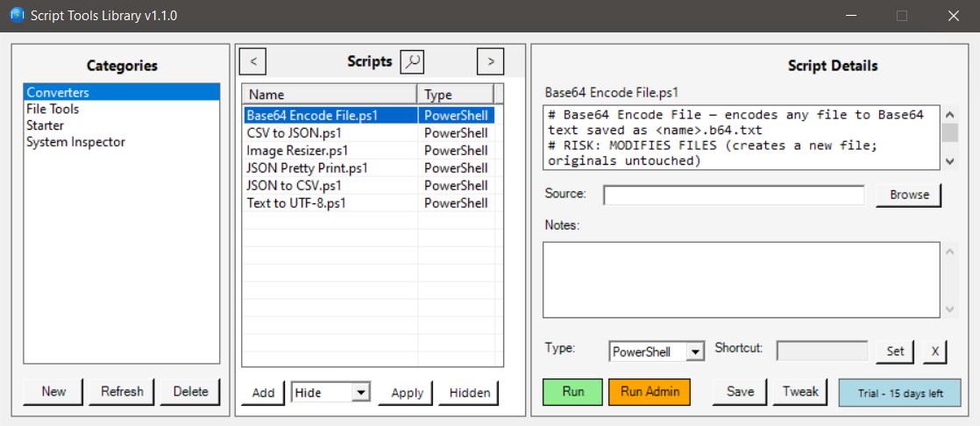Sort scripts by Type column header
The image size is (980, 426).
pos(455,95)
